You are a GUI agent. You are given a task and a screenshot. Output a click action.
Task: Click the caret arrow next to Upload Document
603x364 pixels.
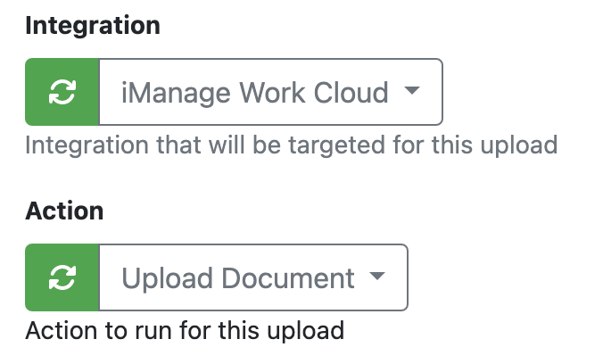click(x=376, y=277)
